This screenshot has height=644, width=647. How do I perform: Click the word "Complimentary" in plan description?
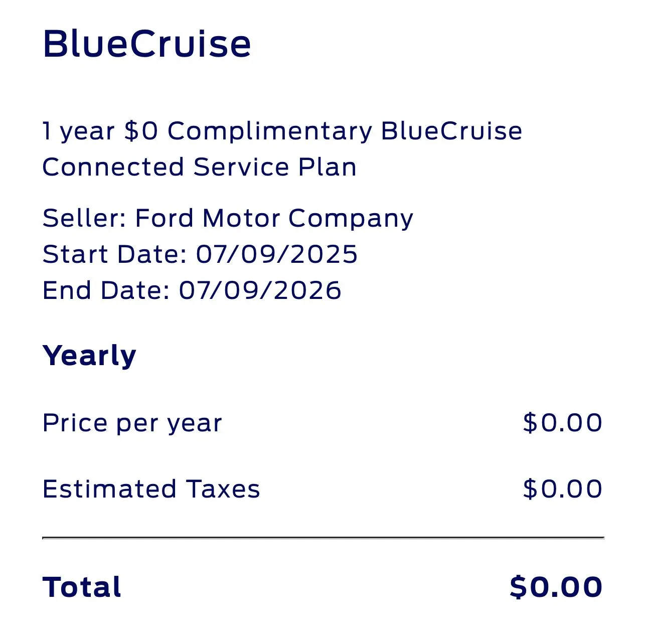click(x=270, y=131)
